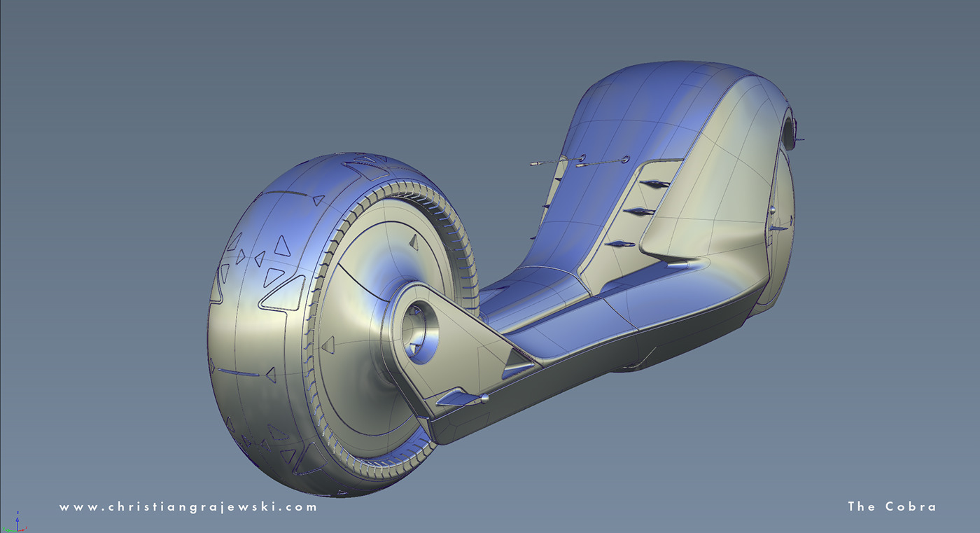Click the red X arrow of the axis gizmo
The height and width of the screenshot is (533, 980).
click(22, 530)
